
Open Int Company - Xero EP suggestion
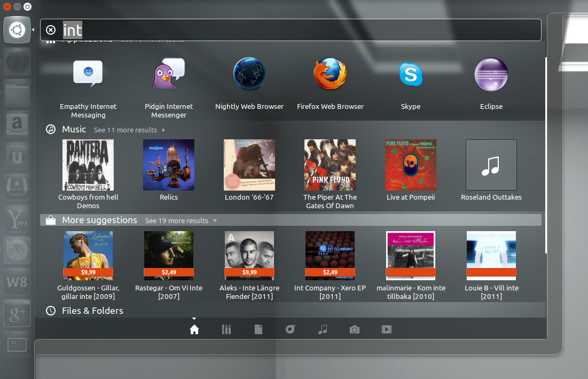click(x=330, y=265)
